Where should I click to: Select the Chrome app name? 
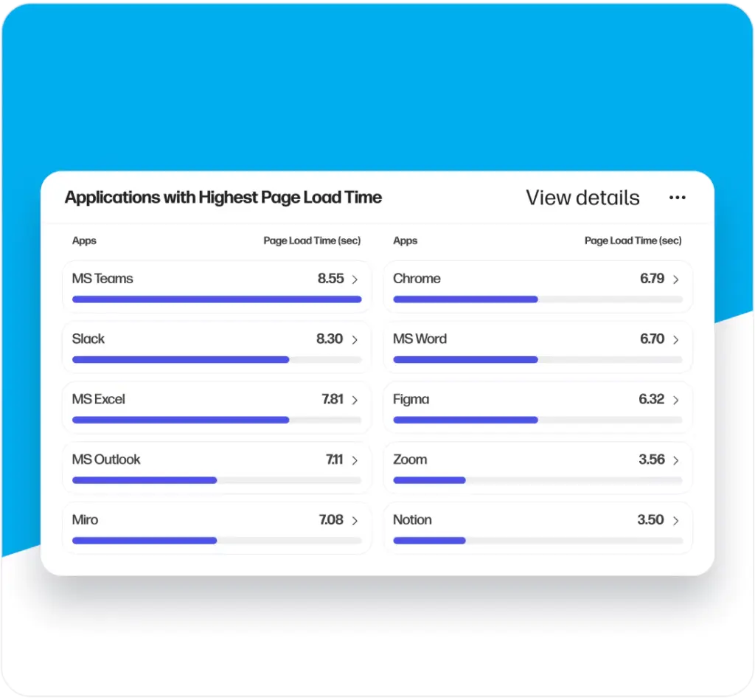pos(417,279)
